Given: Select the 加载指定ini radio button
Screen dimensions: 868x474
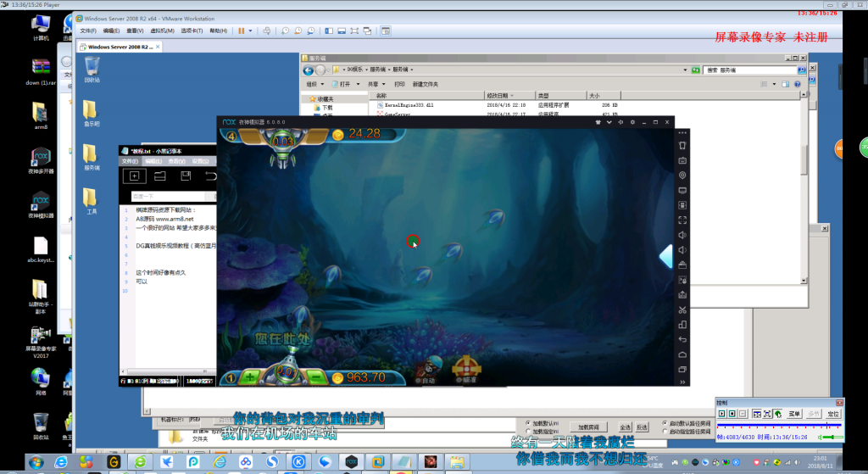Looking at the screenshot, I should click(x=527, y=432).
